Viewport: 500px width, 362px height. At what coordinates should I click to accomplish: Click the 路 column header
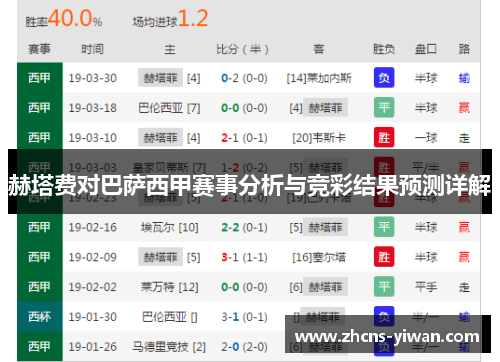(x=464, y=49)
